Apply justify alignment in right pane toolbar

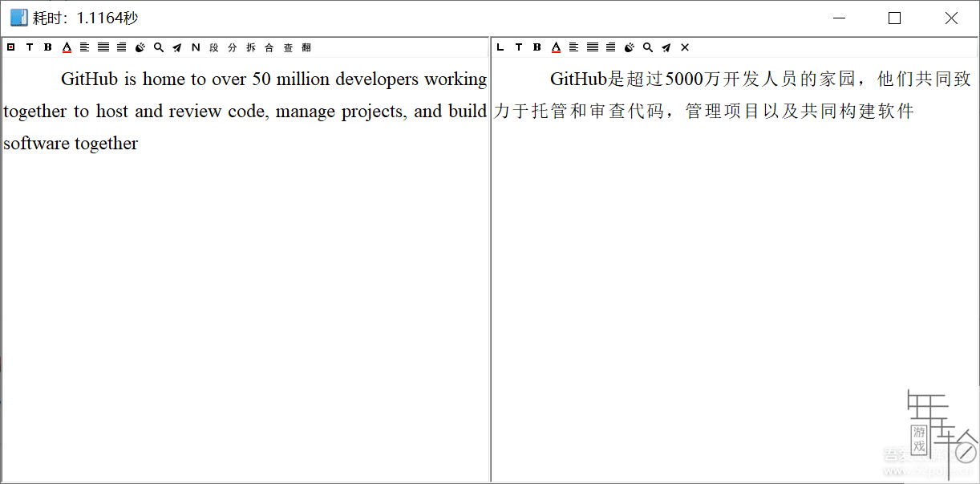[x=593, y=47]
